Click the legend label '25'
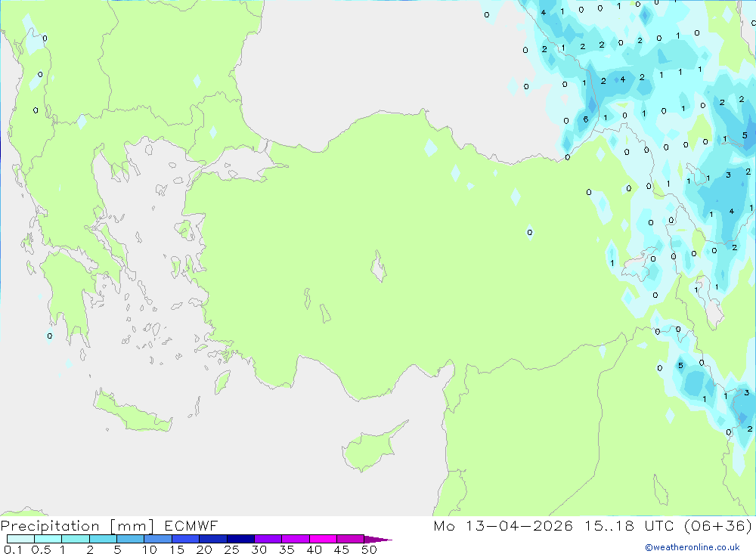Image resolution: width=756 pixels, height=554 pixels. [x=232, y=549]
